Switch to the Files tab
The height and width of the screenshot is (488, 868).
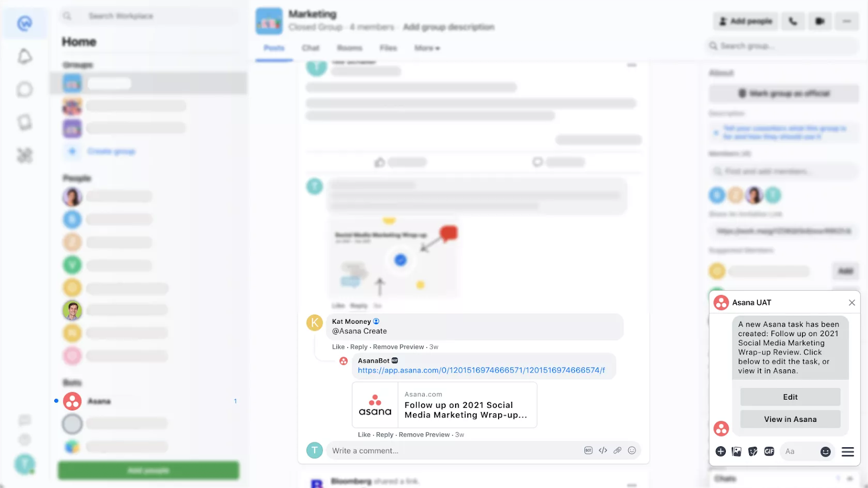pyautogui.click(x=388, y=48)
